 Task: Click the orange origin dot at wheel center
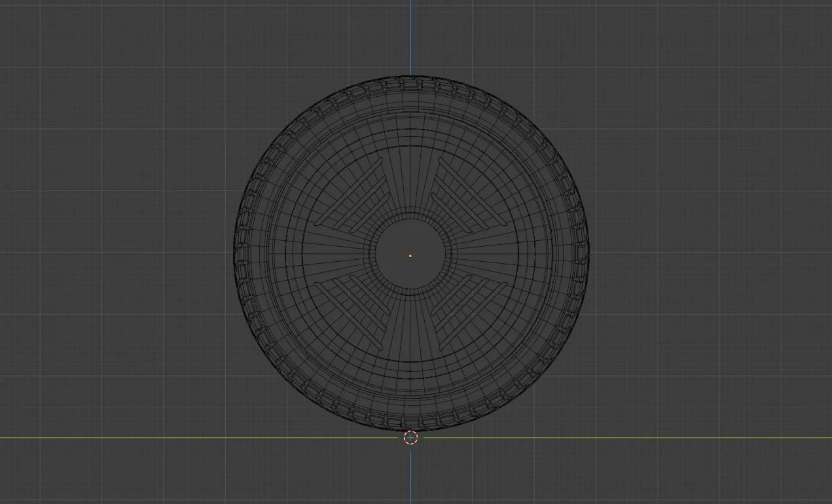point(410,256)
